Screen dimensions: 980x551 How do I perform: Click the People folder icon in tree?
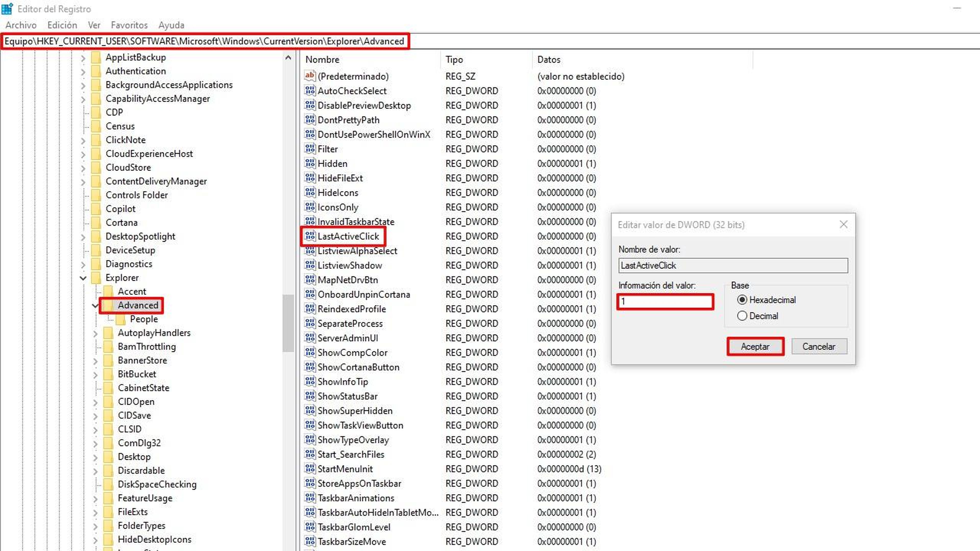click(121, 319)
